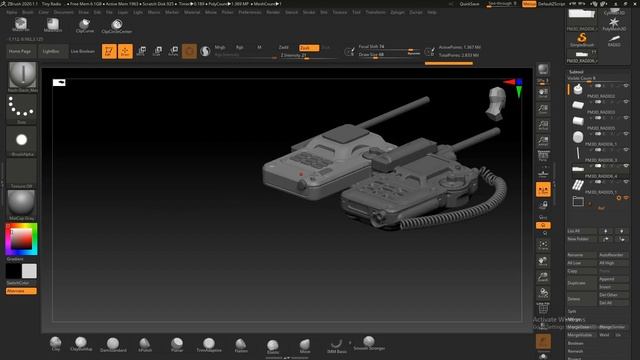Screen dimensions: 640x360
Task: Toggle the Zadd button
Action: (283, 48)
